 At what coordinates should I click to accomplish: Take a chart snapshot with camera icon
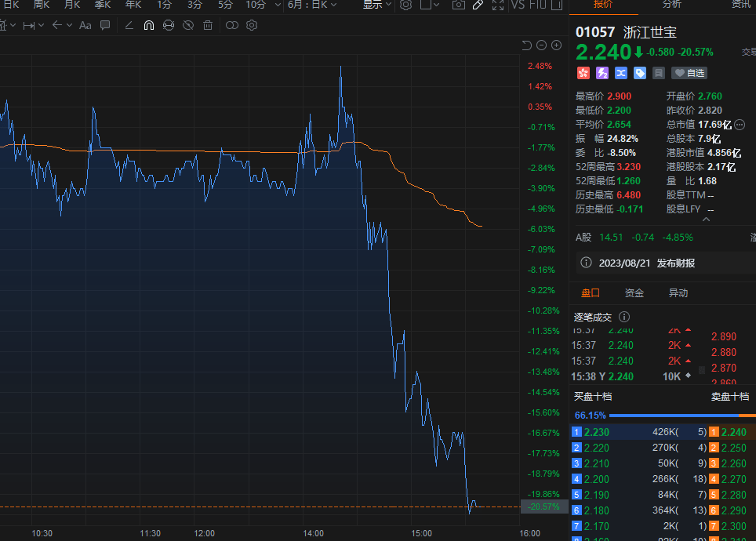459,5
